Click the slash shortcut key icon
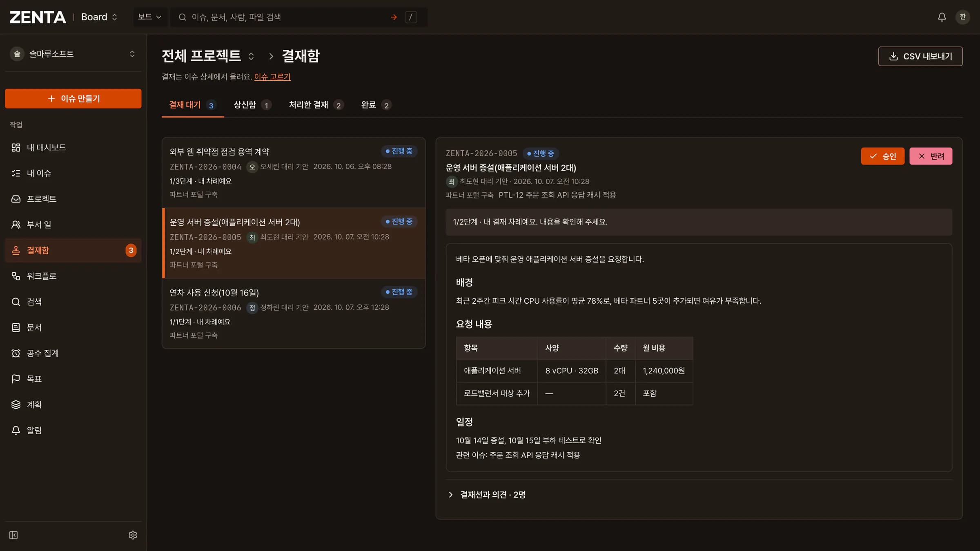Viewport: 980px width, 551px height. tap(411, 17)
